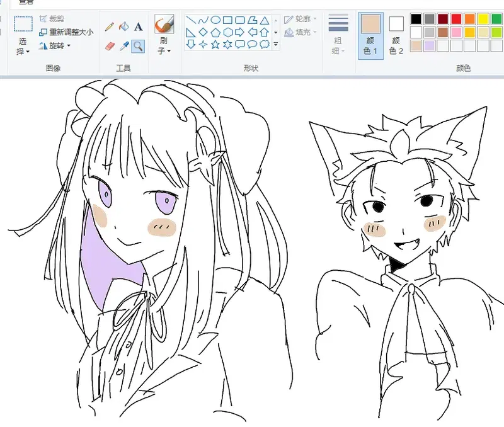Pick the red color swatch
This screenshot has width=504, height=427.
click(x=456, y=19)
